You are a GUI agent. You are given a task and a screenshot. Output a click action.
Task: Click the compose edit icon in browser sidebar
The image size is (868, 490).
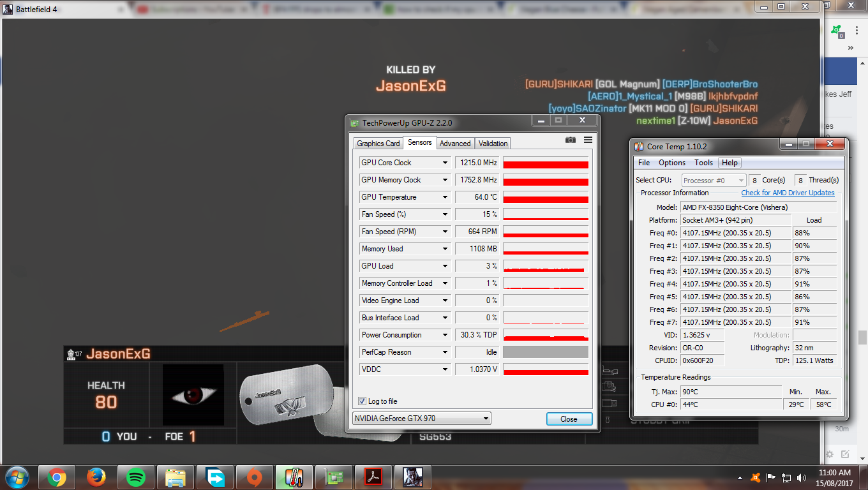click(x=845, y=454)
